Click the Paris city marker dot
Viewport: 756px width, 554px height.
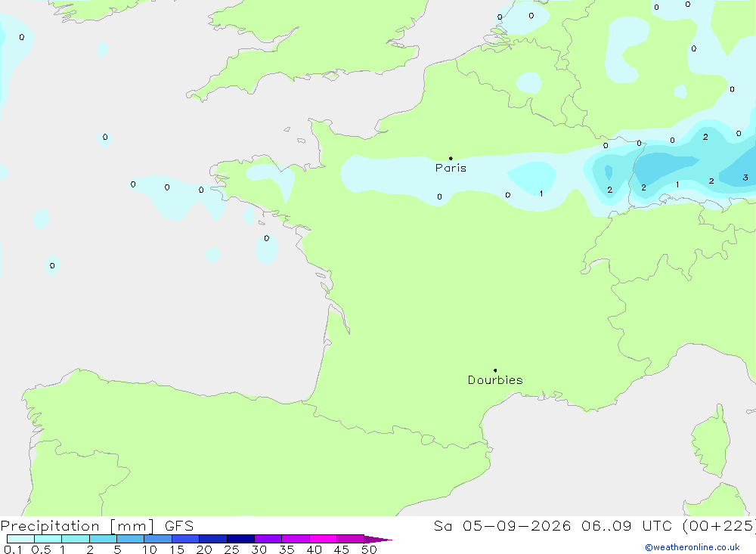(451, 158)
